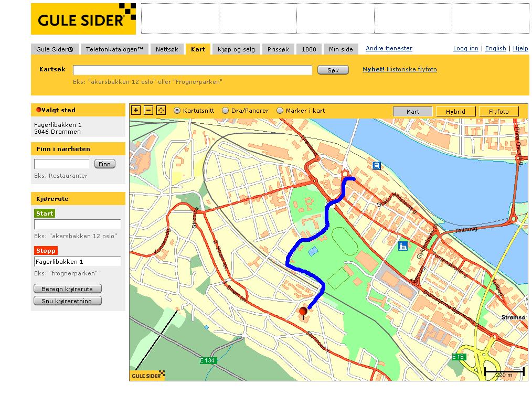The height and width of the screenshot is (406, 532).
Task: Click the Fagerlibakken 1 address text
Action: [58, 125]
